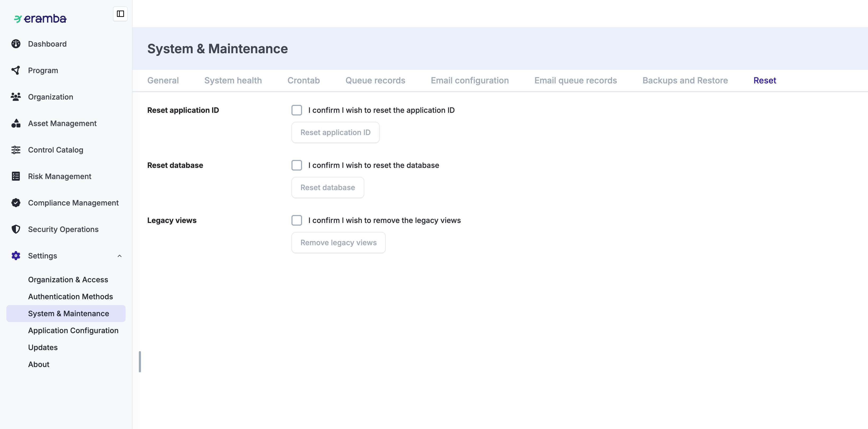Open Application Configuration settings page
Image resolution: width=868 pixels, height=429 pixels.
coord(73,330)
